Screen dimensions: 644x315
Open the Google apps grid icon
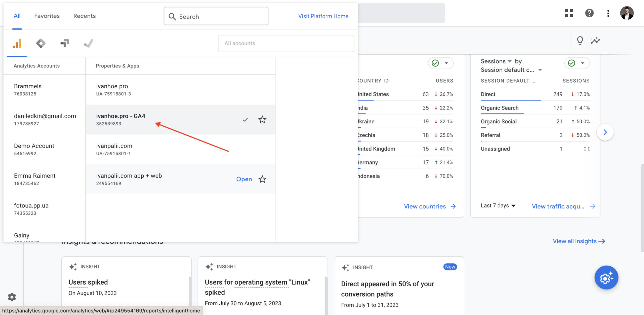point(569,13)
